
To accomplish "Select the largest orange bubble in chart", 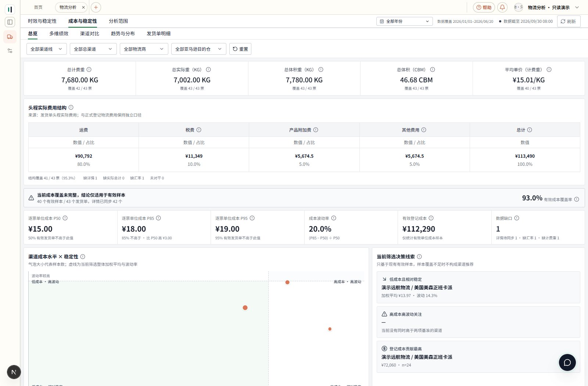I will pyautogui.click(x=245, y=308).
